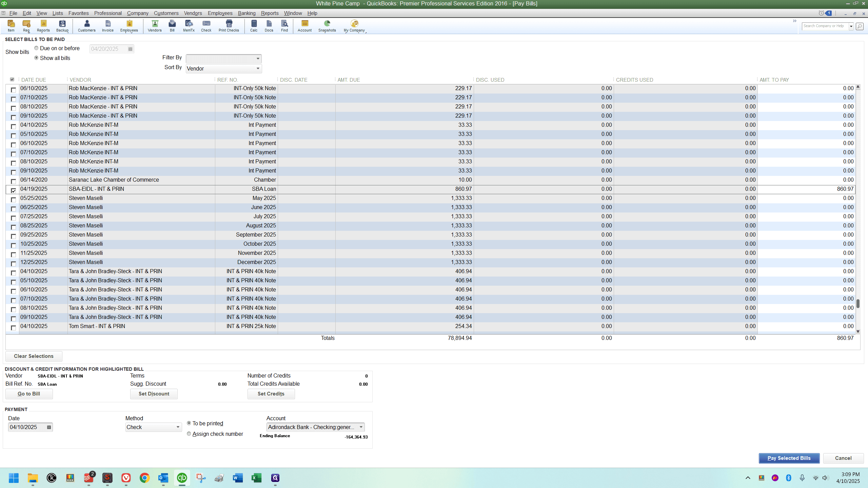Open the Calc calculator icon
Viewport: 868px width, 488px height.
(x=254, y=26)
